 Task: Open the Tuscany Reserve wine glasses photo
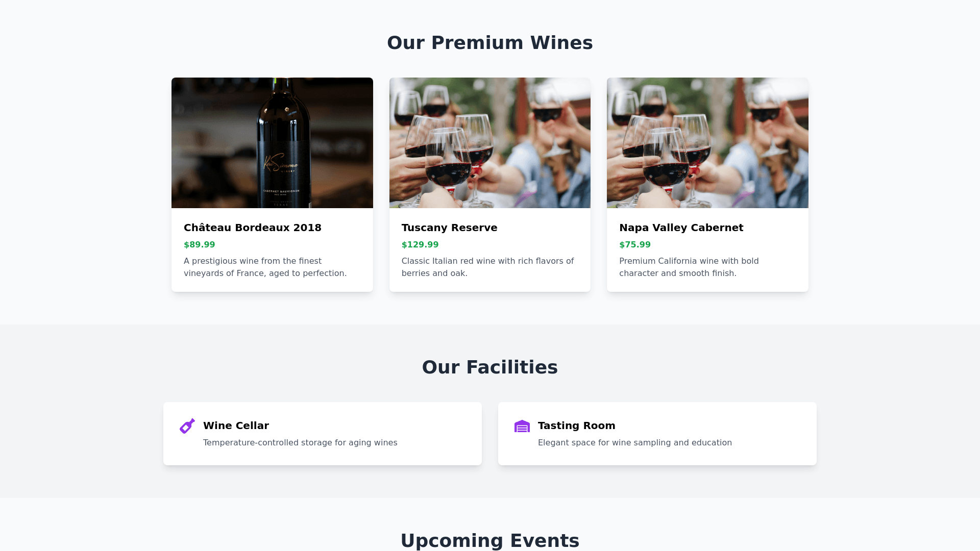(x=489, y=143)
